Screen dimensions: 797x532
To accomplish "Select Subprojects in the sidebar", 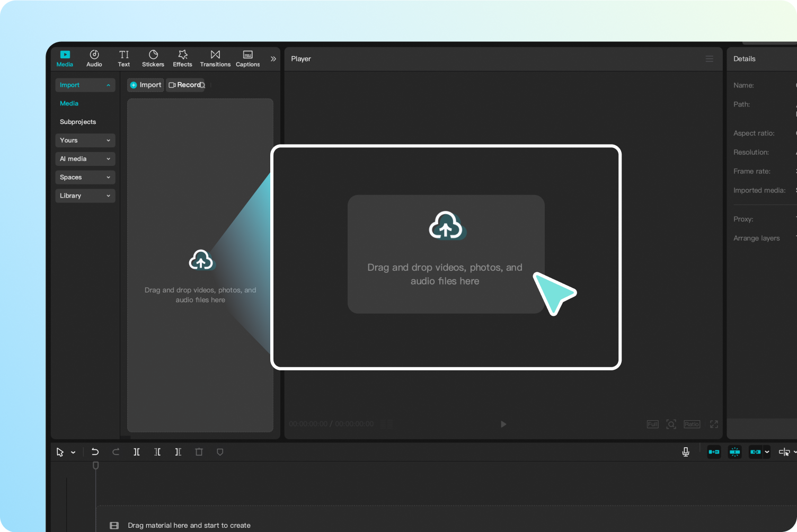I will 78,122.
